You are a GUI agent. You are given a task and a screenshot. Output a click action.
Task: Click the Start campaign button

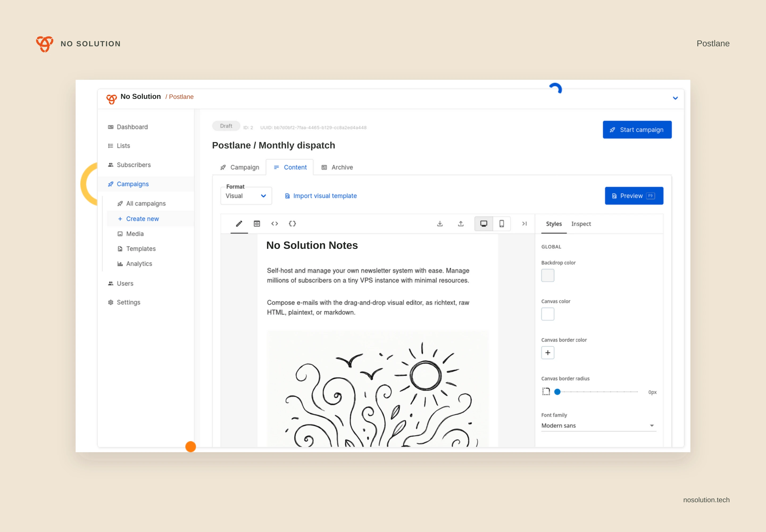637,130
